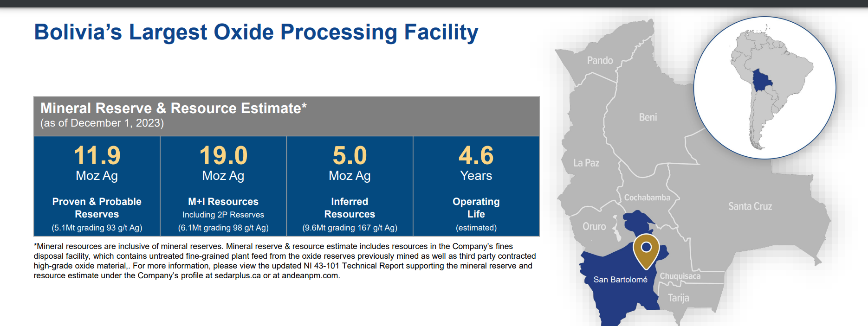Click the "(estimated)" text under Operating Life
The height and width of the screenshot is (326, 868).
[x=476, y=228]
